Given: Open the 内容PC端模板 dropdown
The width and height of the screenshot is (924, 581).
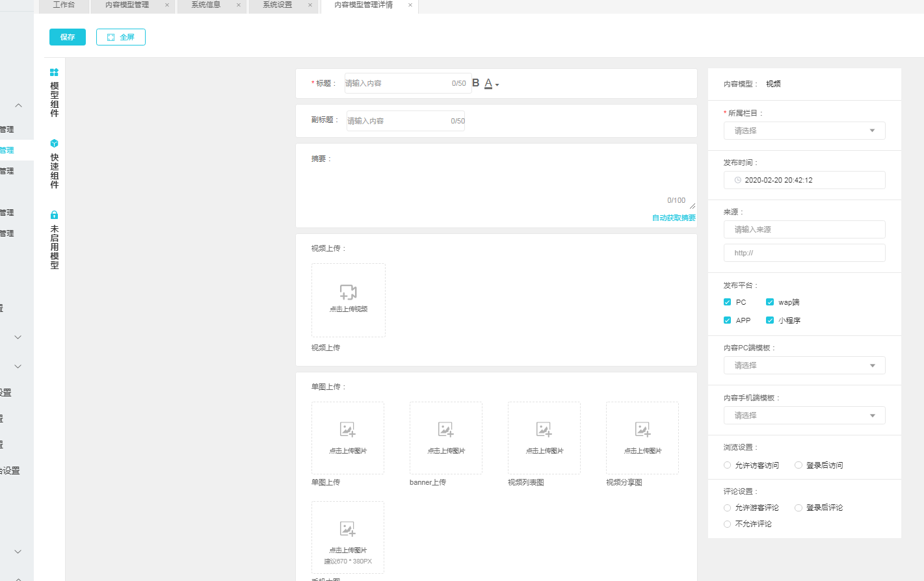Looking at the screenshot, I should click(x=804, y=365).
